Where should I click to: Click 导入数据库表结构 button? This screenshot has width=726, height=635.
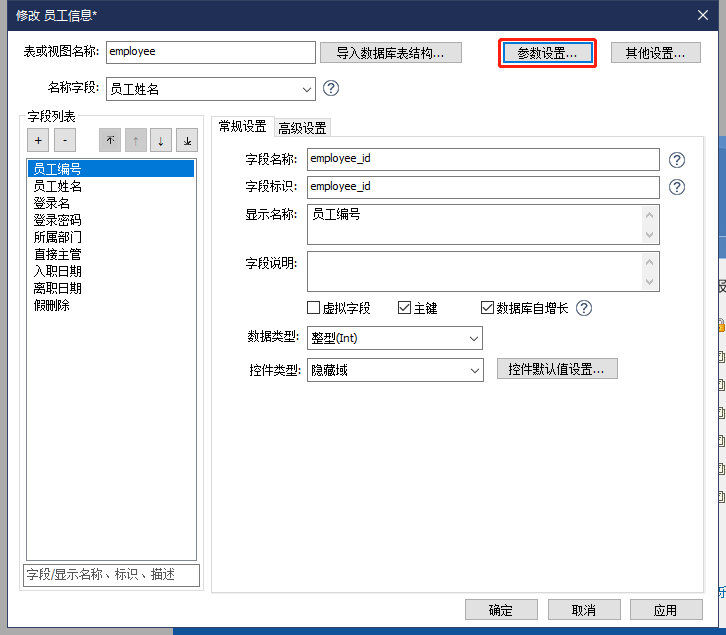[x=390, y=53]
